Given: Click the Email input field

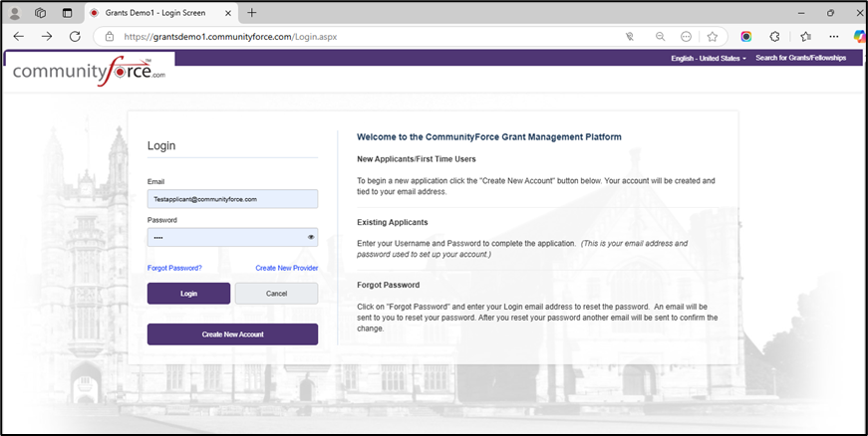Looking at the screenshot, I should point(232,199).
